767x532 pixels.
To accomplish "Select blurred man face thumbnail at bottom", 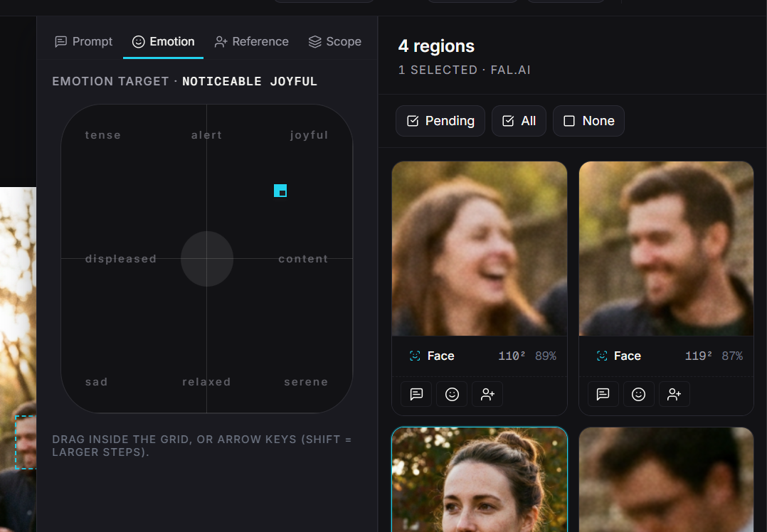I will point(666,479).
